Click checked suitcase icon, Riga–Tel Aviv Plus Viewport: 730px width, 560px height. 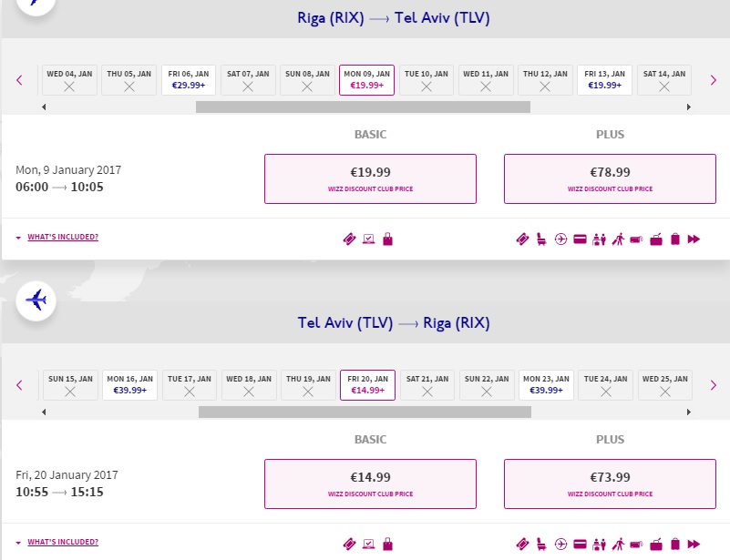pos(675,239)
